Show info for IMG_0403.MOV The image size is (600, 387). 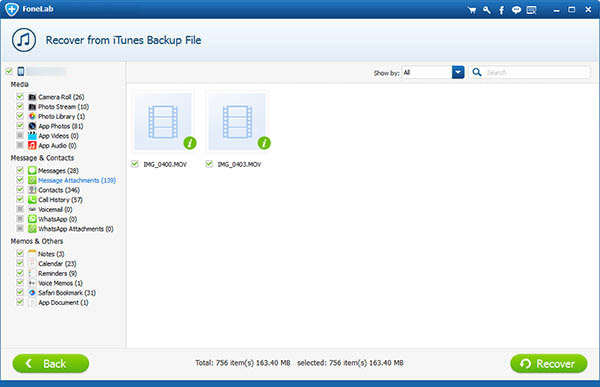tap(264, 143)
